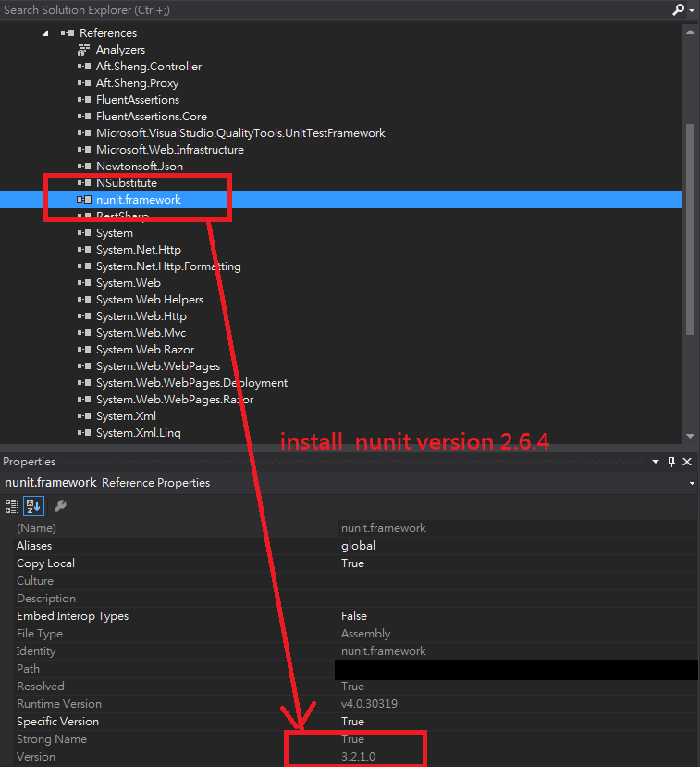Click the Microsoft.VisualStudio.QualityTools.UnitTestFramework reference icon
This screenshot has height=767, width=700.
84,132
